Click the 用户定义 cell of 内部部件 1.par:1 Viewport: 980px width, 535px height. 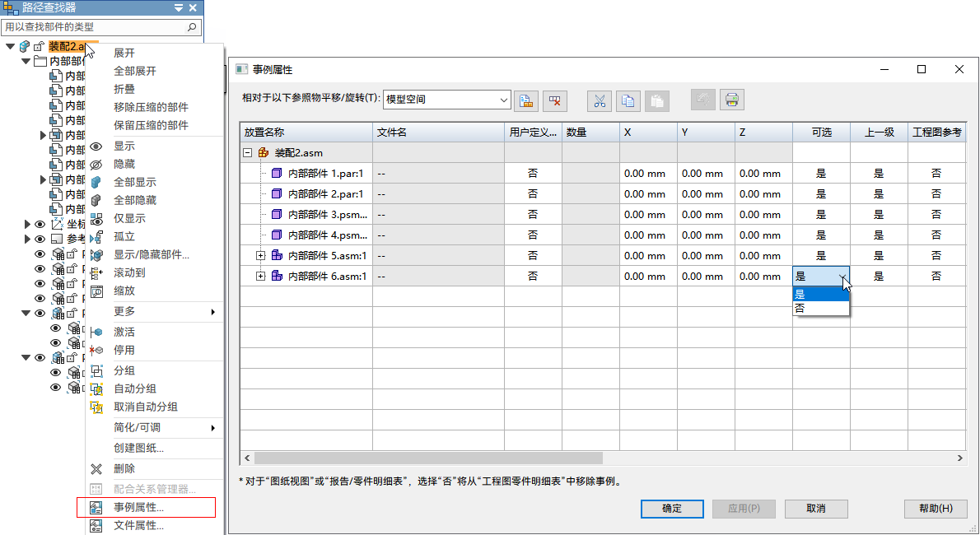click(533, 173)
